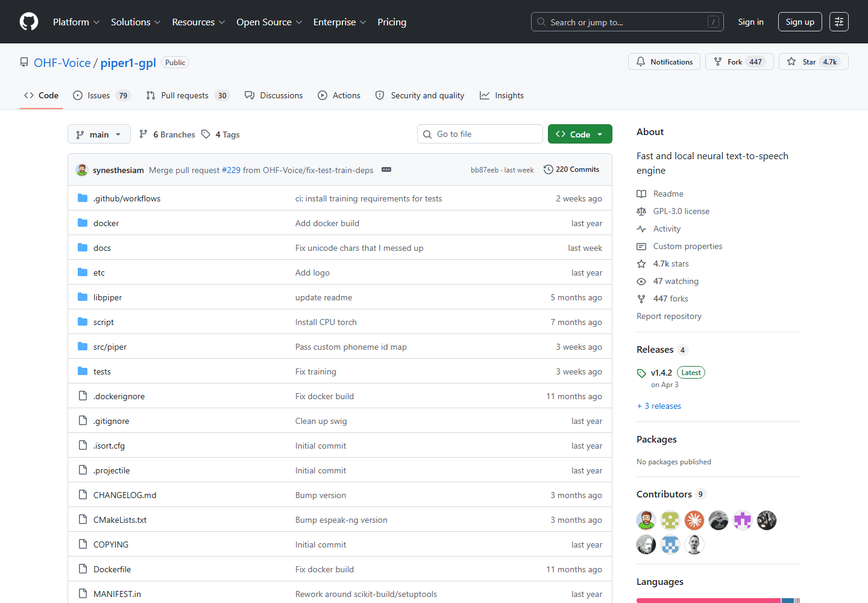This screenshot has height=603, width=868.
Task: Open the OHF-Voice organization link
Action: tap(62, 63)
